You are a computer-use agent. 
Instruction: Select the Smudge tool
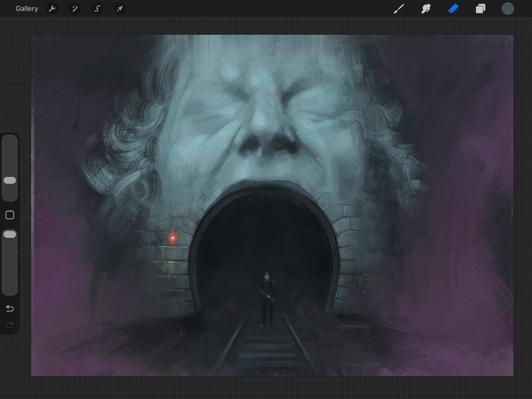(x=426, y=9)
